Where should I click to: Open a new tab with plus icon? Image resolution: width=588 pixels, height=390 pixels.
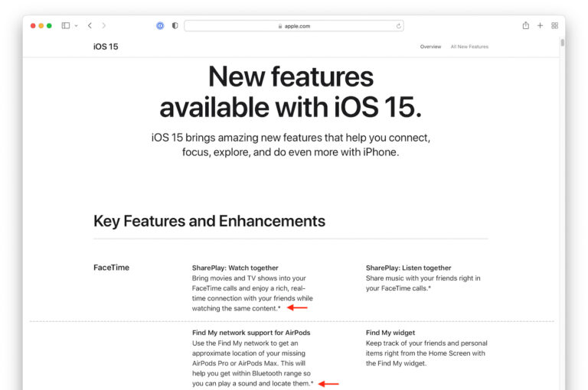point(540,25)
